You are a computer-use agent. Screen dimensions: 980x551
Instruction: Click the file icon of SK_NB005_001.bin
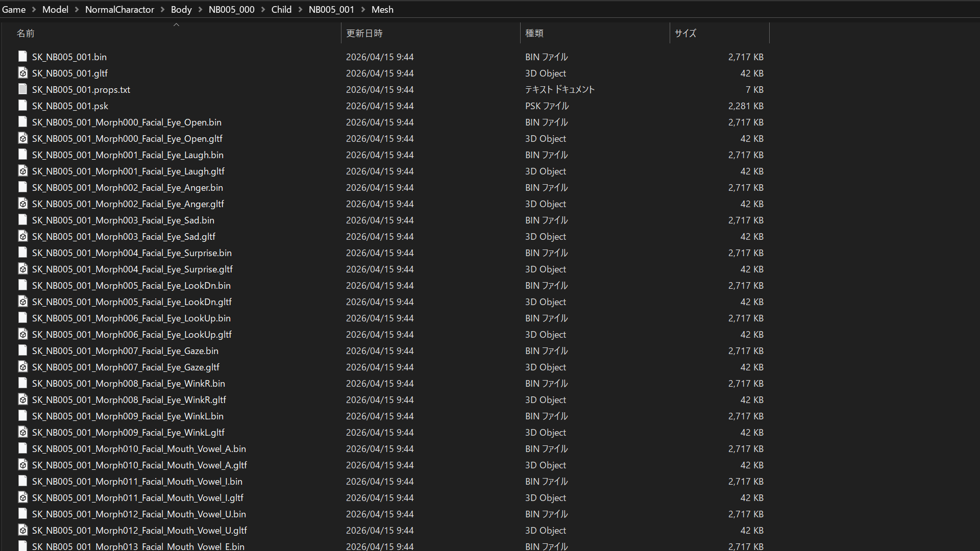point(22,57)
